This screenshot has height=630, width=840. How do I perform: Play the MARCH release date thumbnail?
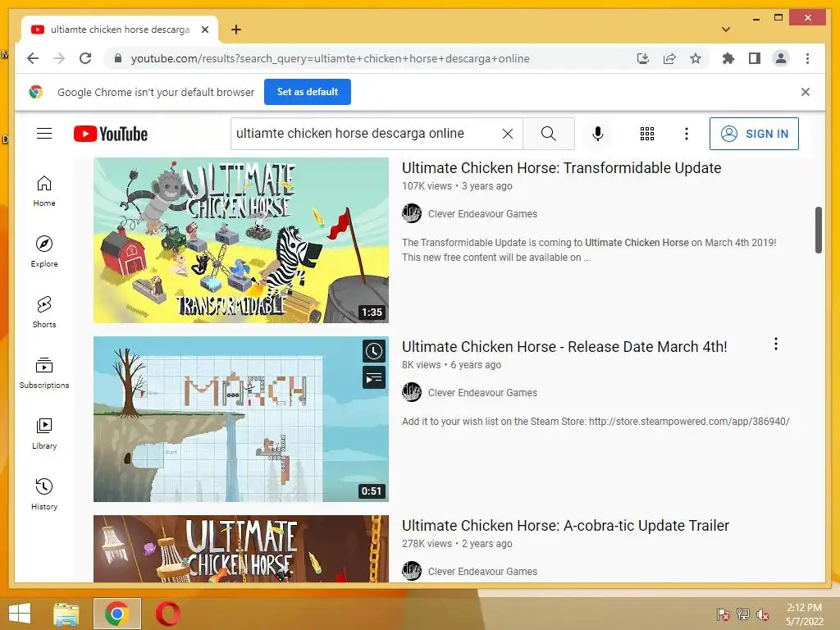click(241, 419)
